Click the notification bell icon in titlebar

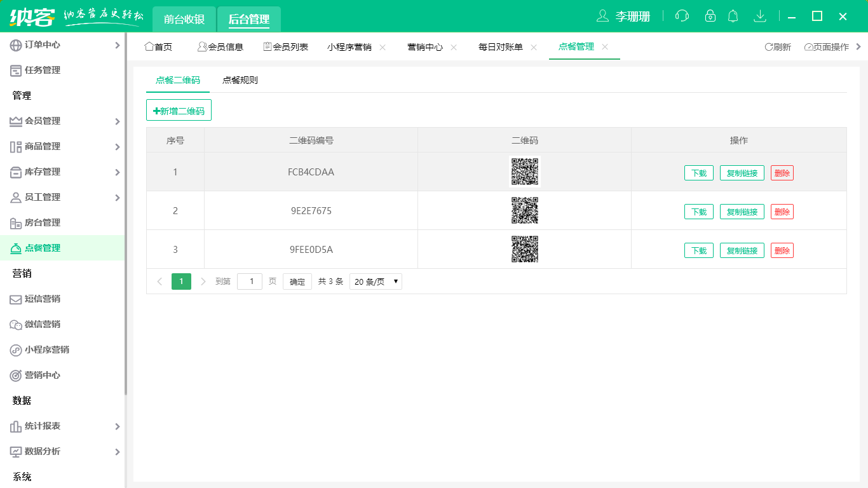pos(733,15)
